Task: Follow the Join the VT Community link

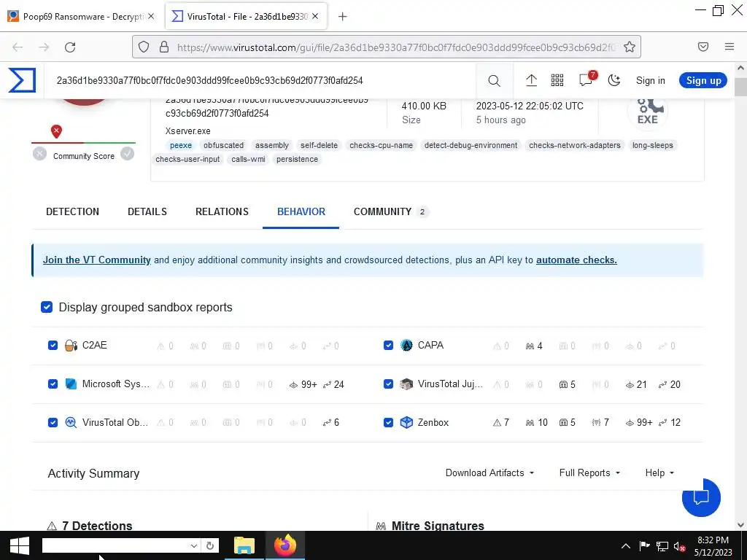Action: (x=97, y=260)
